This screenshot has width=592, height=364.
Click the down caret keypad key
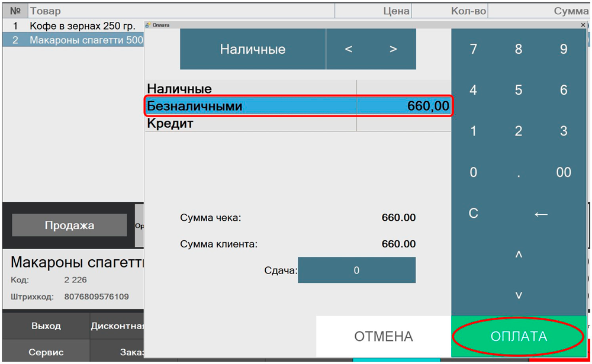(519, 295)
